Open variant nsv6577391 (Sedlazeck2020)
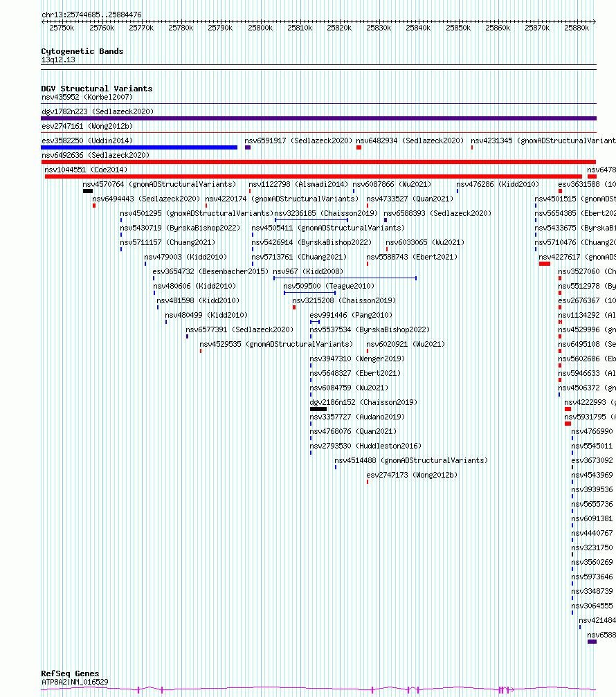 [239, 329]
